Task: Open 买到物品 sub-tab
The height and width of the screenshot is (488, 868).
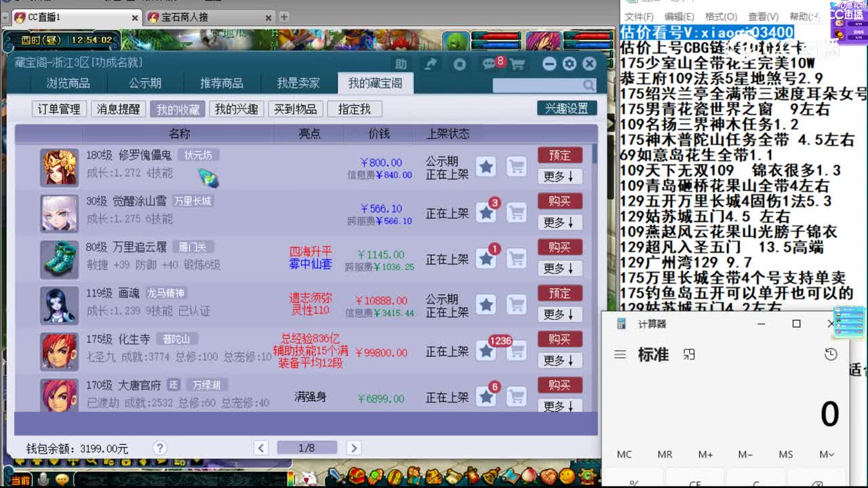Action: (x=296, y=109)
